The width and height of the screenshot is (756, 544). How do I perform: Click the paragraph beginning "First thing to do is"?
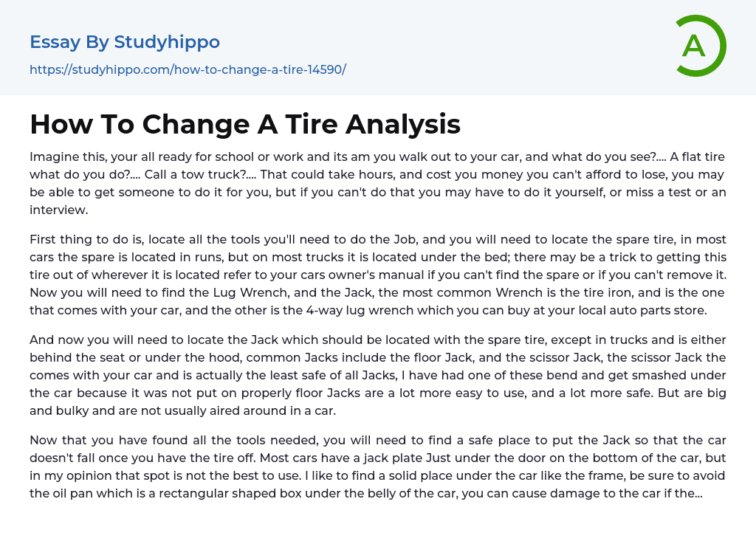377,275
